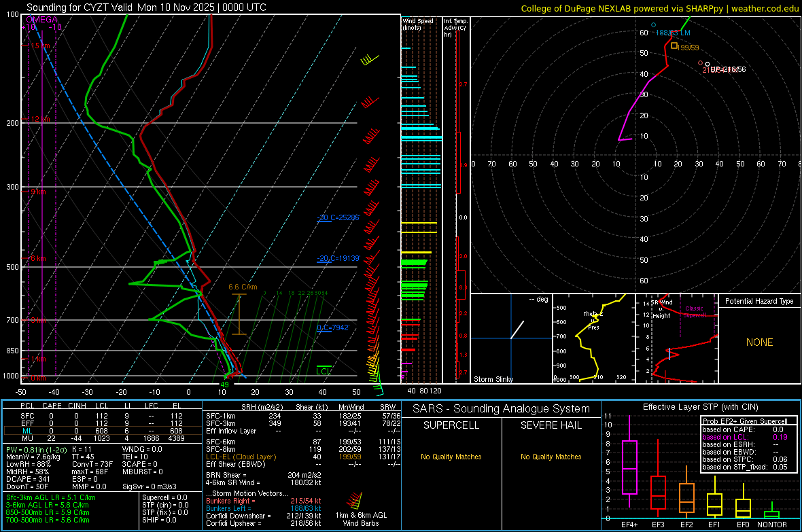Click the 'SRH (m2/s2)' column header
The image size is (802, 532).
(x=262, y=407)
